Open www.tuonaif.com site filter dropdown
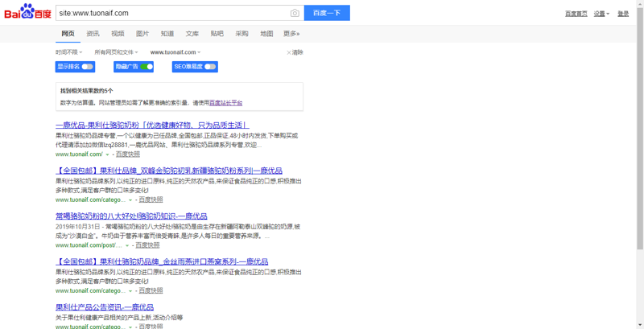The width and height of the screenshot is (644, 329). coord(175,52)
